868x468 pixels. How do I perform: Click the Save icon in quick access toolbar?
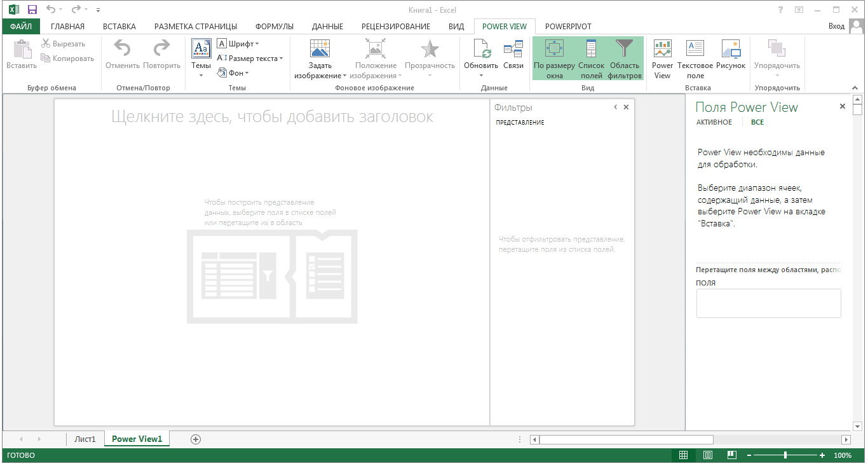pos(32,10)
